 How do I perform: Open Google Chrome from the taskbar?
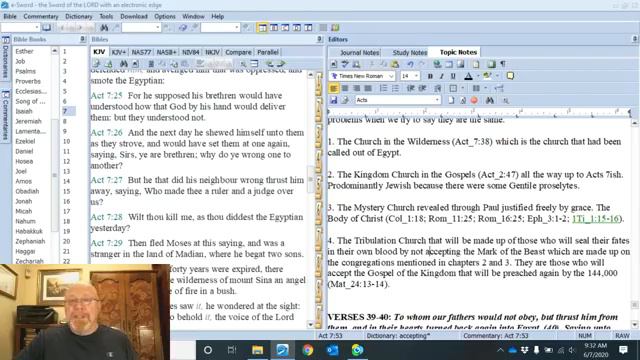pos(307,350)
